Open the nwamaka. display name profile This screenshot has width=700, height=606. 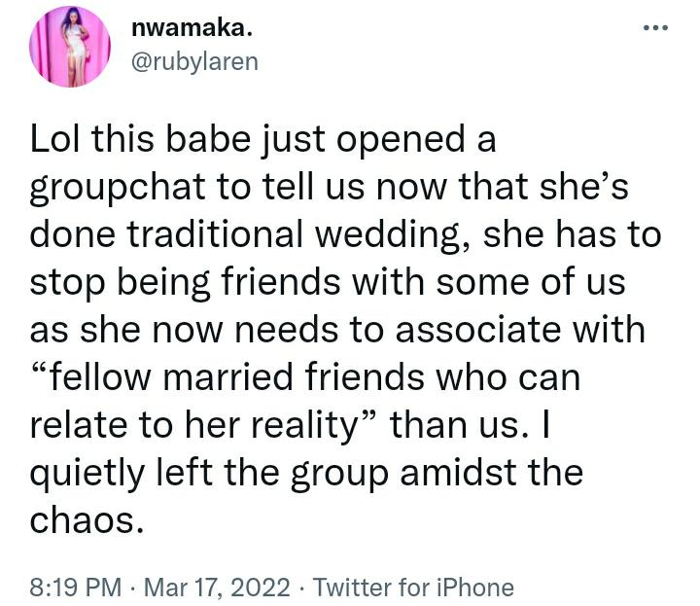(192, 29)
